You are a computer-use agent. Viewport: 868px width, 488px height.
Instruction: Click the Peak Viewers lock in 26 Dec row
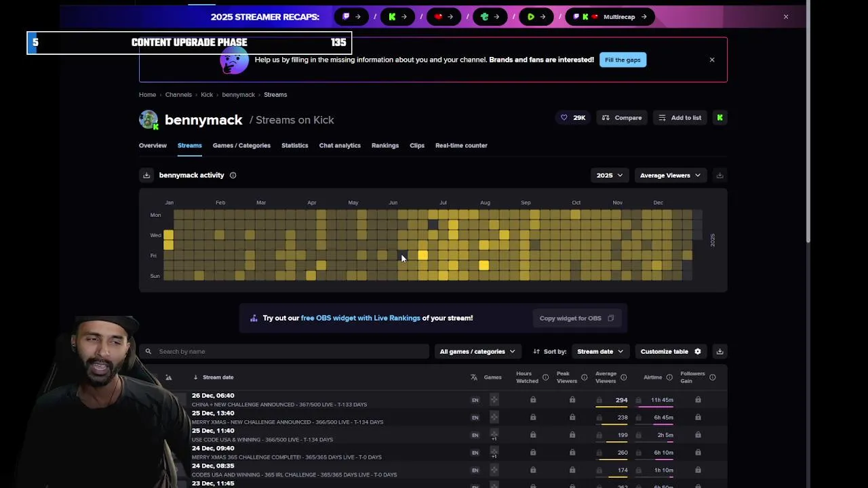(572, 400)
